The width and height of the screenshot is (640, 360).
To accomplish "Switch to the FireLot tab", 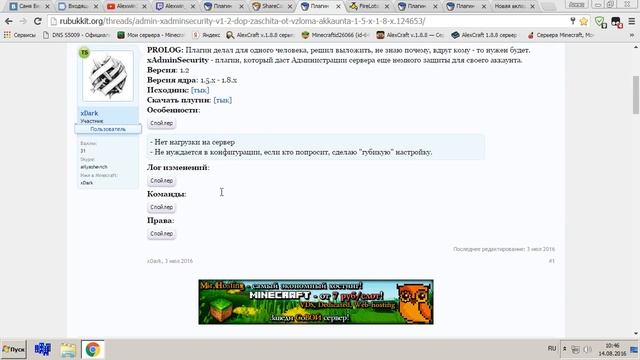I will (x=368, y=6).
